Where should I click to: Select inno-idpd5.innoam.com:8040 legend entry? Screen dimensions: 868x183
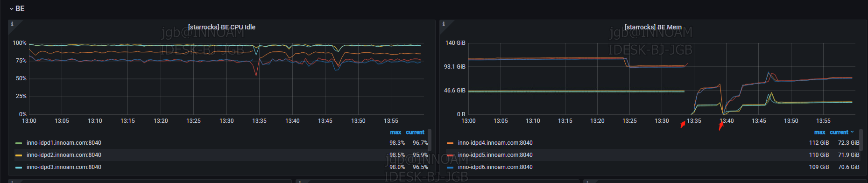(x=495, y=155)
